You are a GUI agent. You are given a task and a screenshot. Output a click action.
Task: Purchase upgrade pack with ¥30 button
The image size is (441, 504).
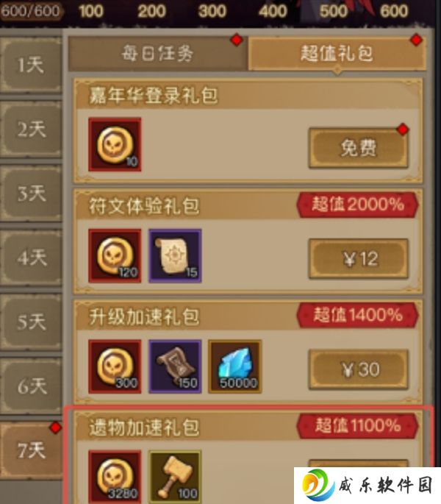[x=359, y=369]
